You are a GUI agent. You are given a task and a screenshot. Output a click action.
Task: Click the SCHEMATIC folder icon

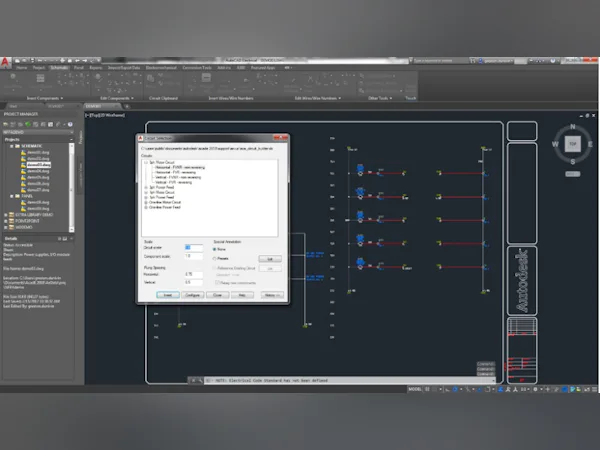click(x=17, y=146)
